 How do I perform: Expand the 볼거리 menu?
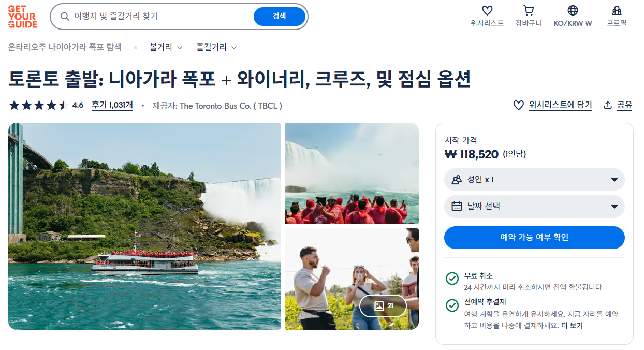tap(166, 47)
